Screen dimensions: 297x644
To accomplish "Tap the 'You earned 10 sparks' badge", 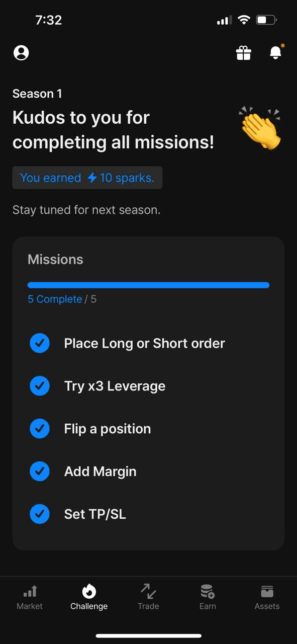I will click(87, 178).
